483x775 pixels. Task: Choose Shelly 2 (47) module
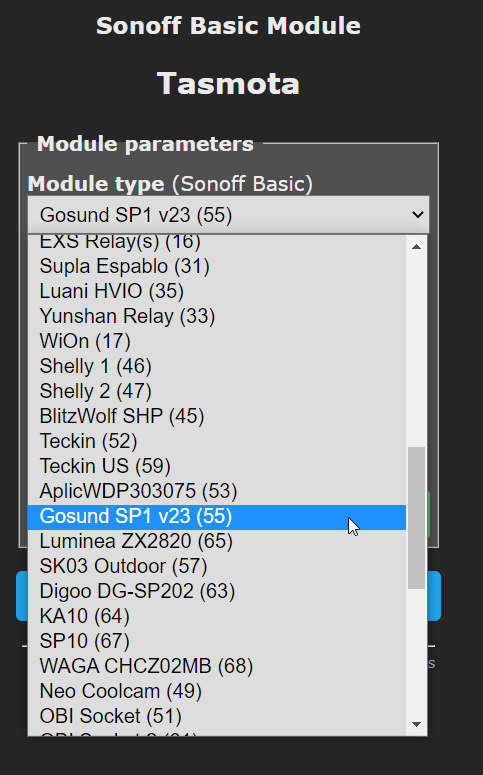(217, 391)
